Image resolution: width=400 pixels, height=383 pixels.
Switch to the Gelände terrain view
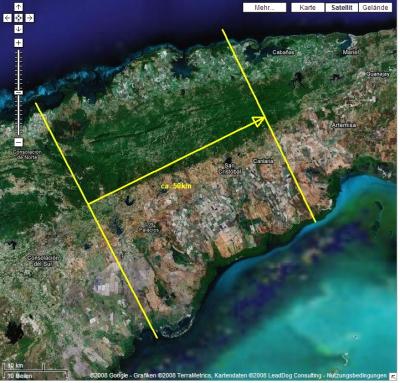pyautogui.click(x=375, y=8)
